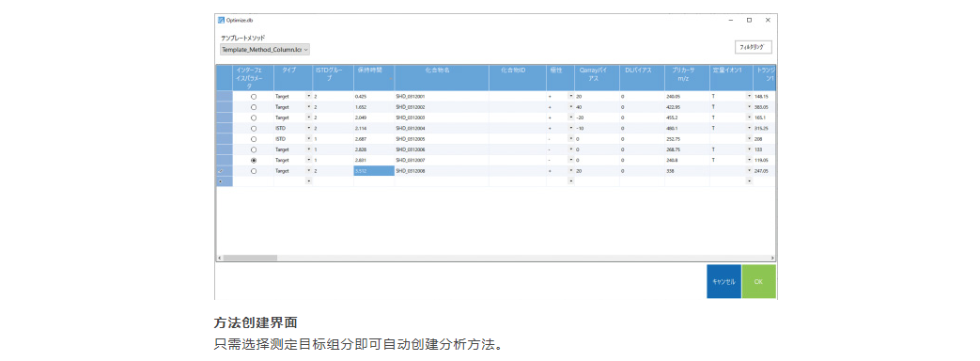The height and width of the screenshot is (361, 980).
Task: Click the Optimize.db window title icon
Action: (x=221, y=20)
